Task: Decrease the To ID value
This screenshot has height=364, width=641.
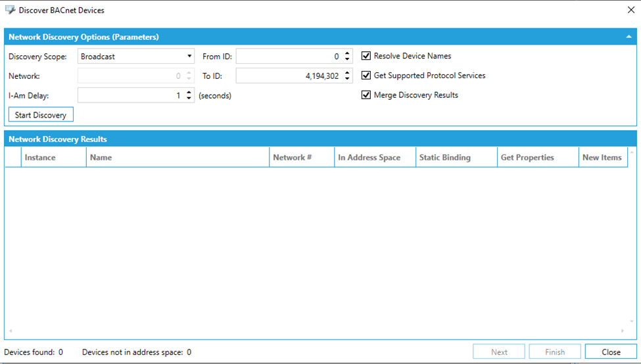Action: (x=348, y=79)
